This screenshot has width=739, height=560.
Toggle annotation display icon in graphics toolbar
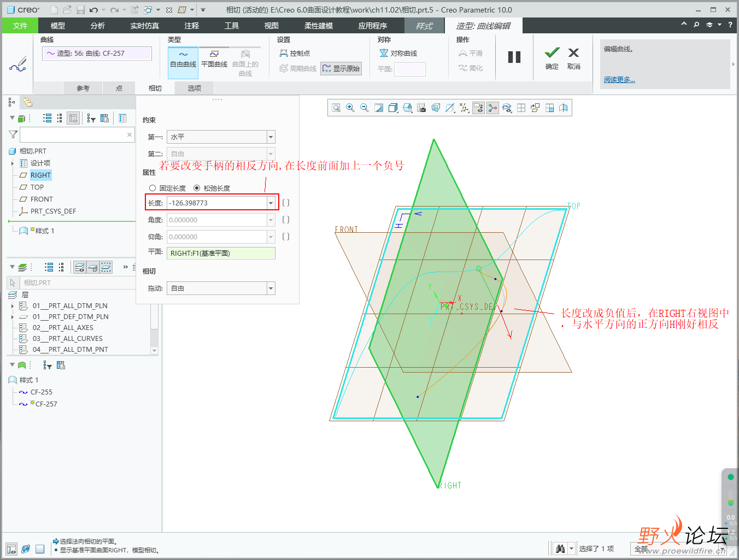click(478, 108)
